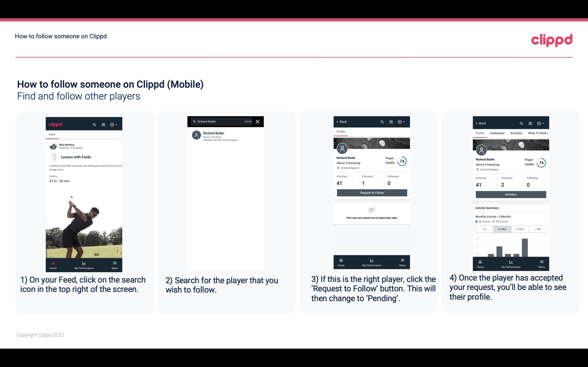This screenshot has height=367, width=588.
Task: Click the Back arrow icon on profile screen
Action: 338,122
